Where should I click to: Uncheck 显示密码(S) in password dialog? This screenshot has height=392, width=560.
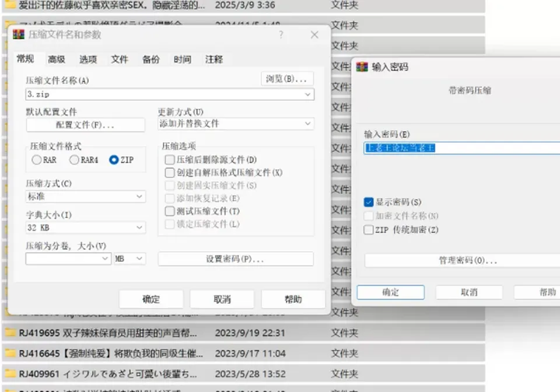(x=369, y=202)
